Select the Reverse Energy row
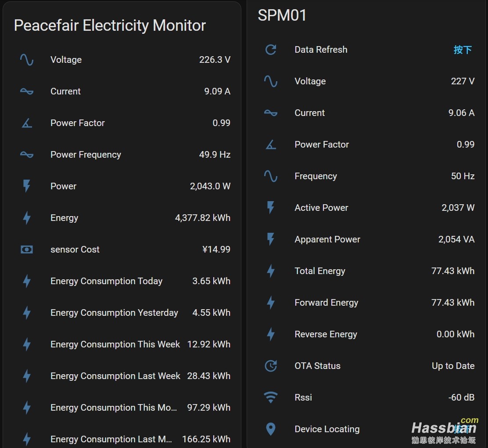The image size is (488, 448). [x=326, y=334]
